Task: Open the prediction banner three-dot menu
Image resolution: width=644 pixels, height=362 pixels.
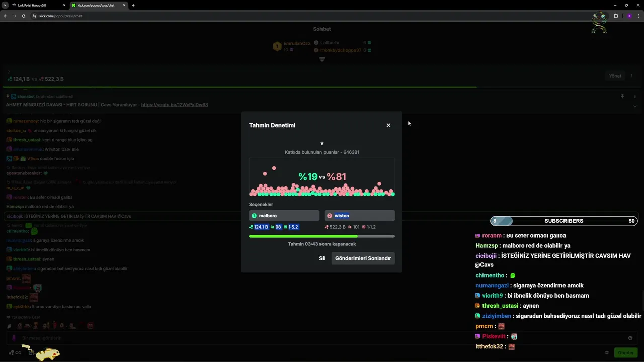Action: pyautogui.click(x=631, y=76)
